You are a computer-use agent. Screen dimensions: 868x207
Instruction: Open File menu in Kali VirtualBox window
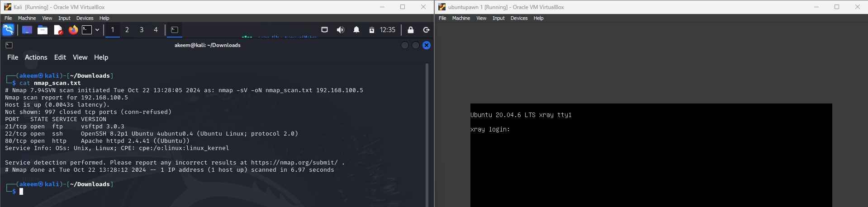click(8, 18)
